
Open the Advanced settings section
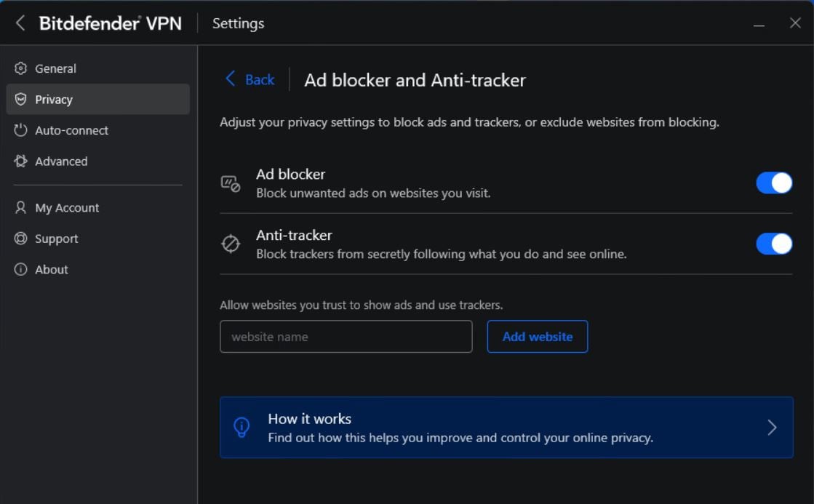[61, 161]
